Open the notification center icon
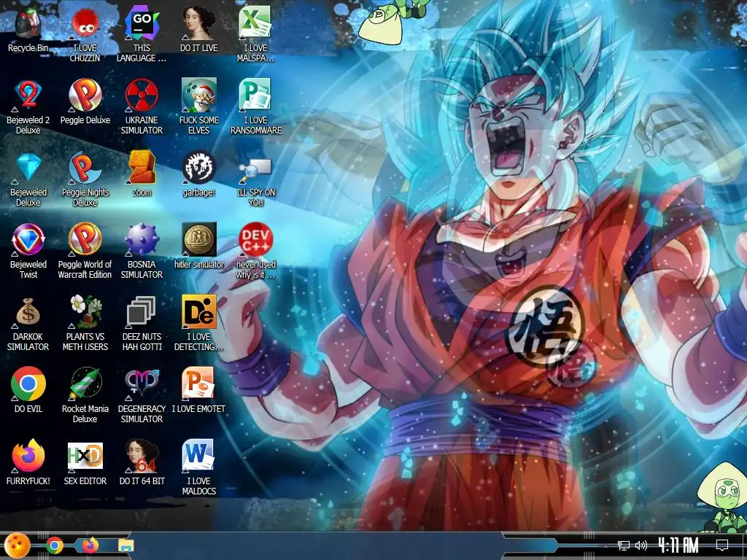Viewport: 747px width, 560px height. [722, 545]
